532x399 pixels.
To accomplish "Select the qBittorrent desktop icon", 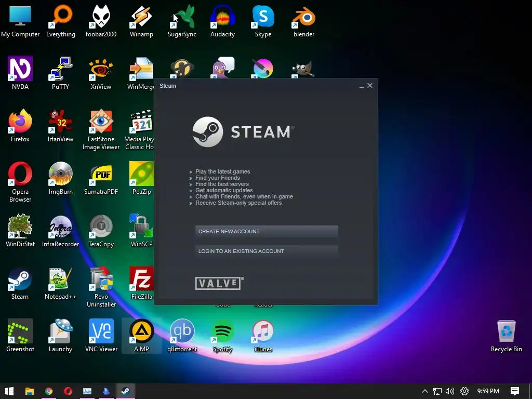I will click(x=182, y=336).
